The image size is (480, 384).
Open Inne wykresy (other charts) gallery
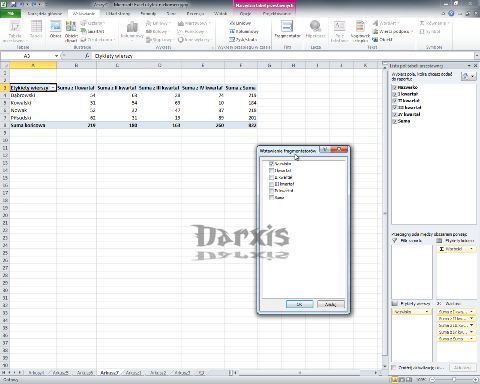point(195,40)
